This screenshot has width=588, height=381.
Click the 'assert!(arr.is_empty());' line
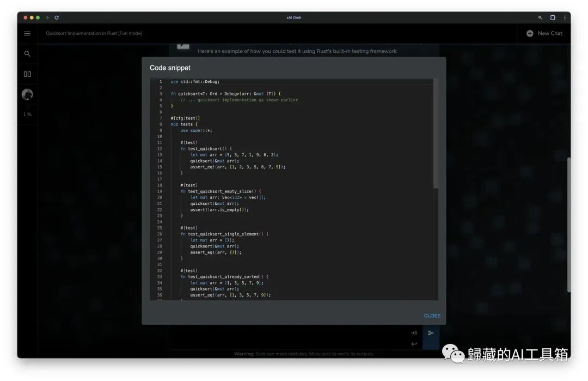coord(219,210)
